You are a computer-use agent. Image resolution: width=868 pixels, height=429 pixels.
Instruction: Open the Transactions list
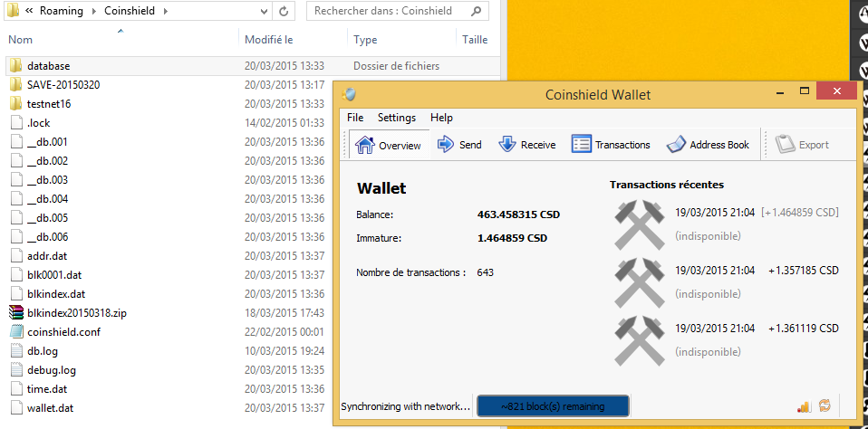click(611, 145)
